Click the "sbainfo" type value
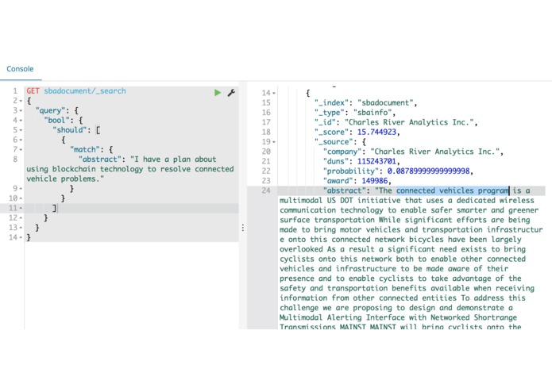The image size is (552, 392). tap(374, 113)
